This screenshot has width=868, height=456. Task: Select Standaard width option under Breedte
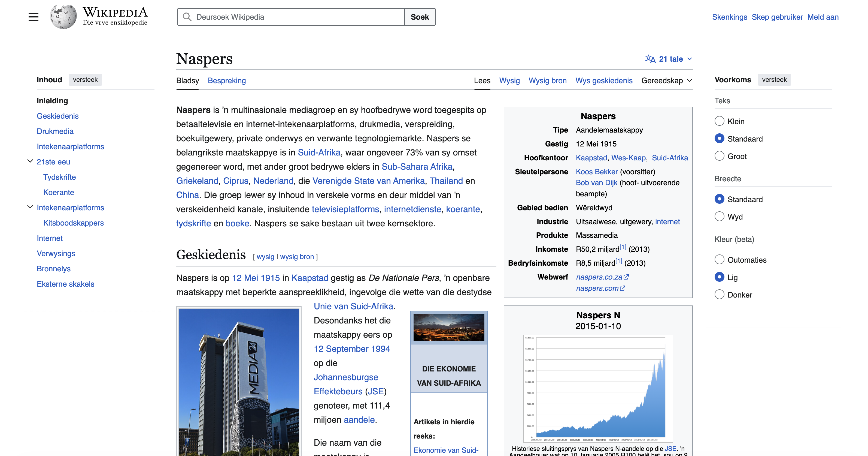(720, 199)
